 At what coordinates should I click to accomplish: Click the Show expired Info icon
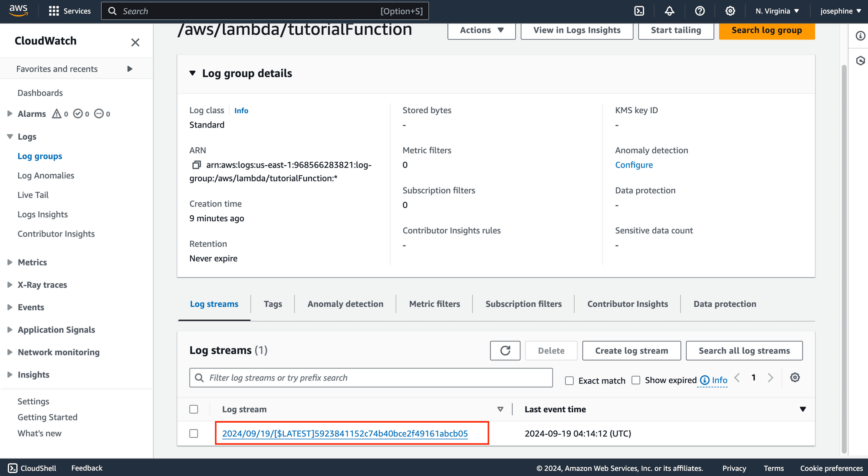pos(705,380)
